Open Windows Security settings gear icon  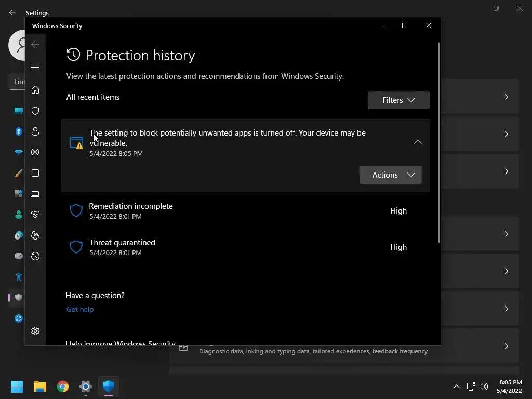point(35,331)
